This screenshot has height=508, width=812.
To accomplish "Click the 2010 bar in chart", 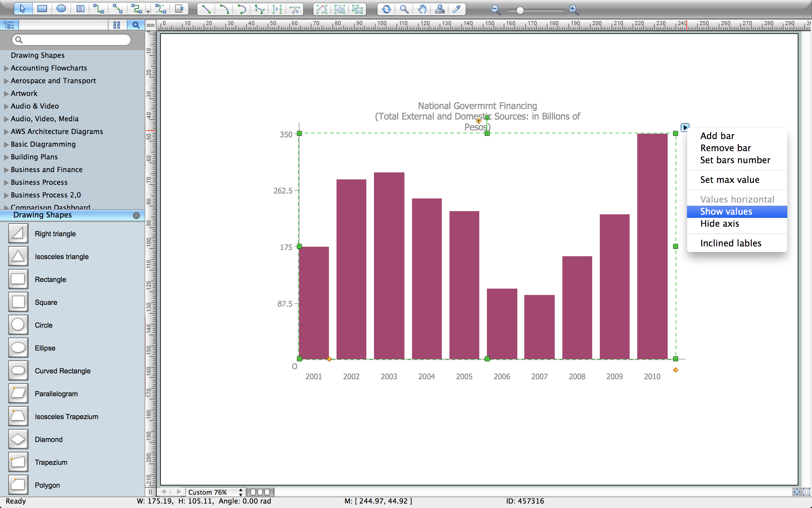I will coord(652,246).
